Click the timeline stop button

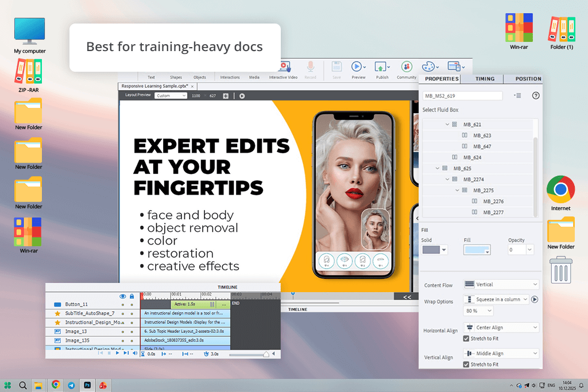click(109, 353)
